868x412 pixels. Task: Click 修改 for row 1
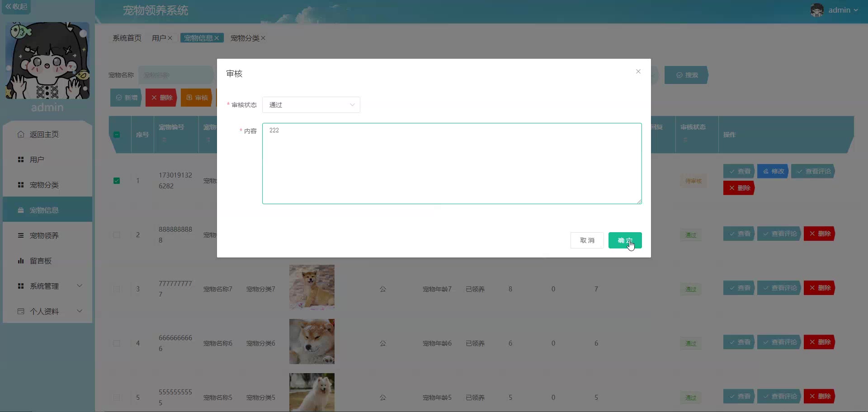[773, 171]
